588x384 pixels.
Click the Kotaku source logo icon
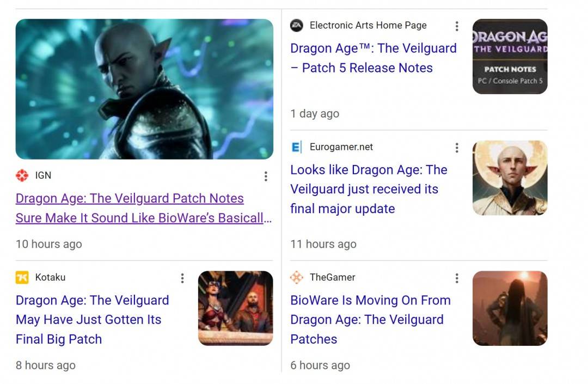click(x=22, y=277)
